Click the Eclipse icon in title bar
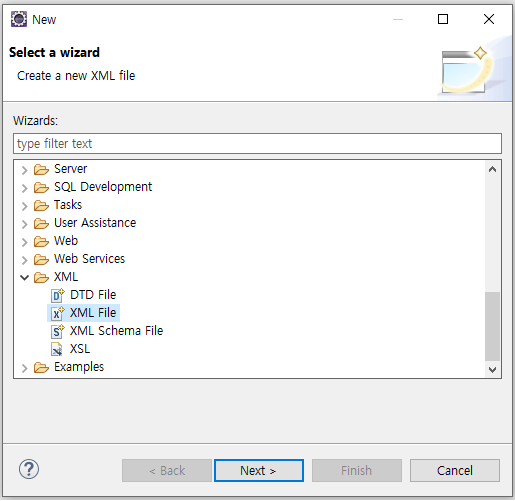 click(19, 19)
